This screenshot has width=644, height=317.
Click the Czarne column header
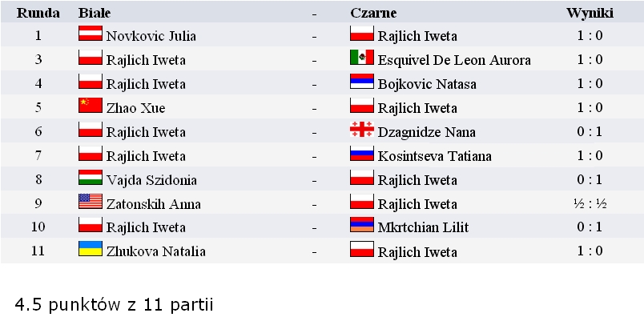[373, 13]
